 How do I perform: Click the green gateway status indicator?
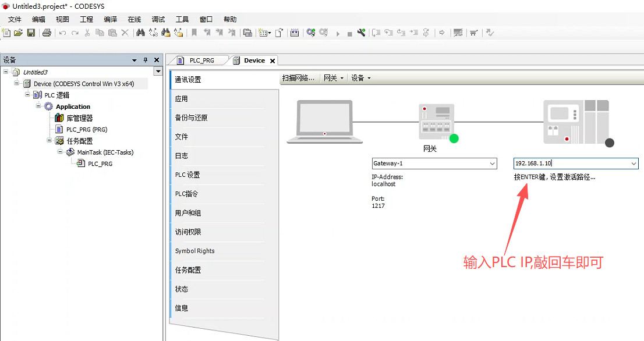click(454, 138)
